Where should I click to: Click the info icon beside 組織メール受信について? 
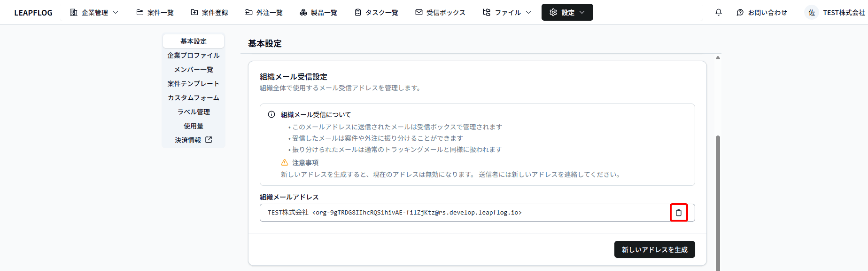271,114
